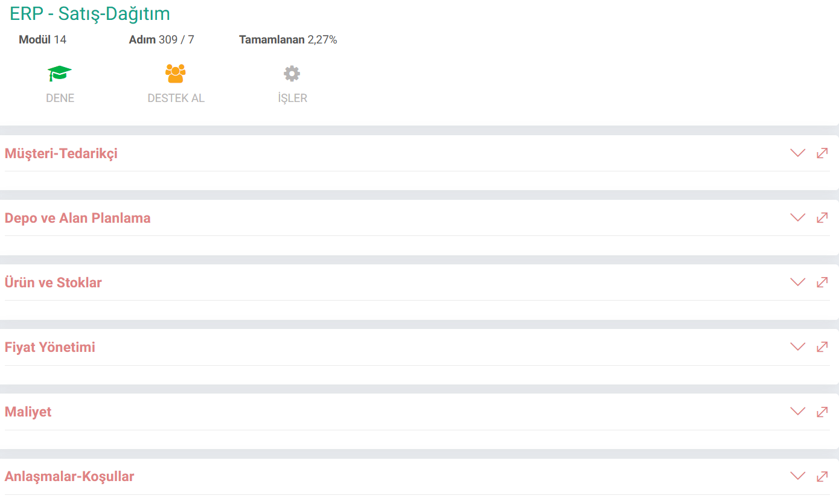Click the Fiyat Yönetimi section title
Screen dimensions: 839x504
pos(50,347)
